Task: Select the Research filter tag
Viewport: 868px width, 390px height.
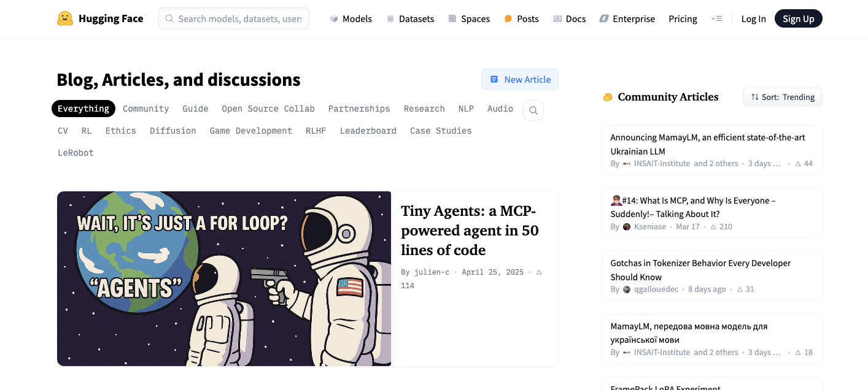Action: tap(424, 109)
